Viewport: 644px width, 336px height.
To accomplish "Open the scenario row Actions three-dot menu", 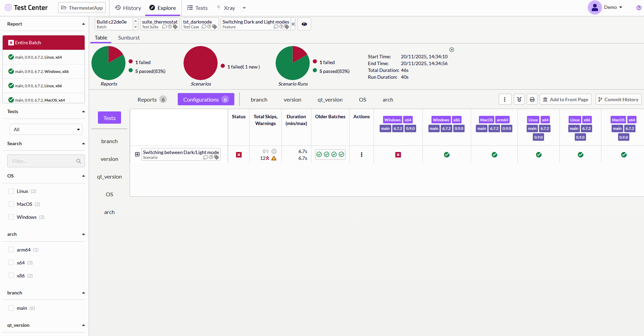I will coord(362,155).
